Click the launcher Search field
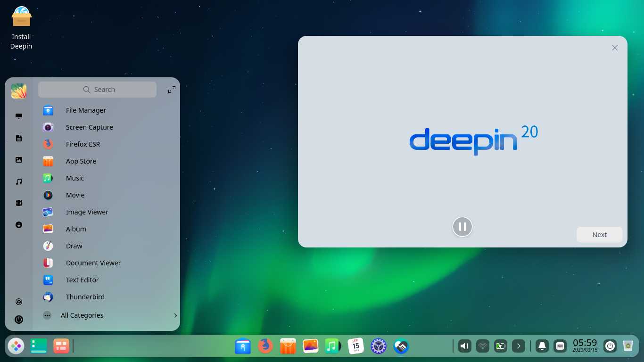 point(97,89)
